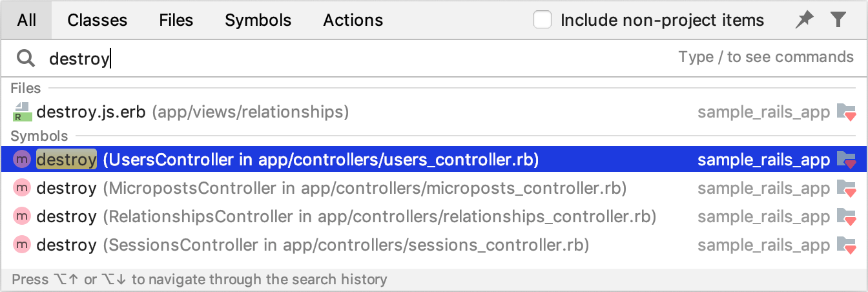Click module folder icon on SessionsController row
868x292 pixels.
coord(846,245)
